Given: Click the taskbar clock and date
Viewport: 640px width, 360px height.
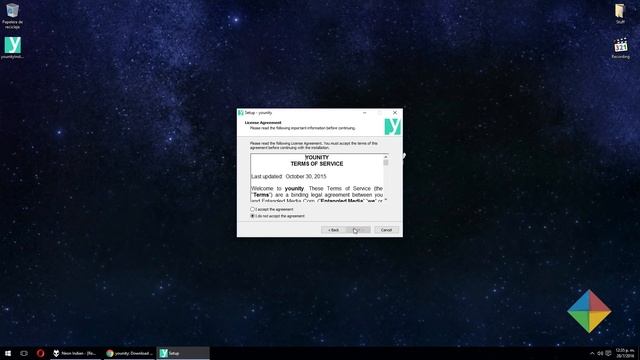Looking at the screenshot, I should pyautogui.click(x=625, y=353).
